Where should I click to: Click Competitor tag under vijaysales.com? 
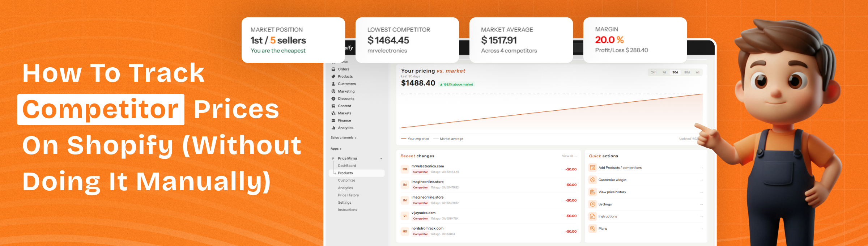(420, 219)
